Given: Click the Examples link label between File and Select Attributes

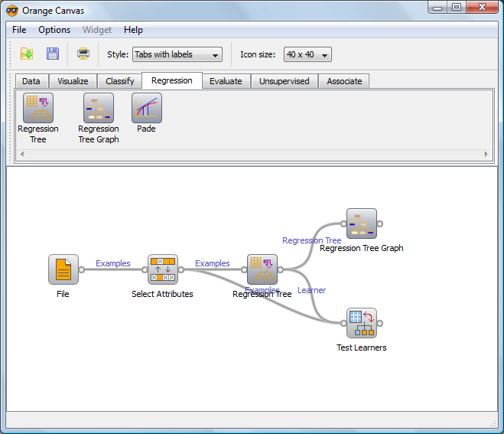Looking at the screenshot, I should (113, 263).
